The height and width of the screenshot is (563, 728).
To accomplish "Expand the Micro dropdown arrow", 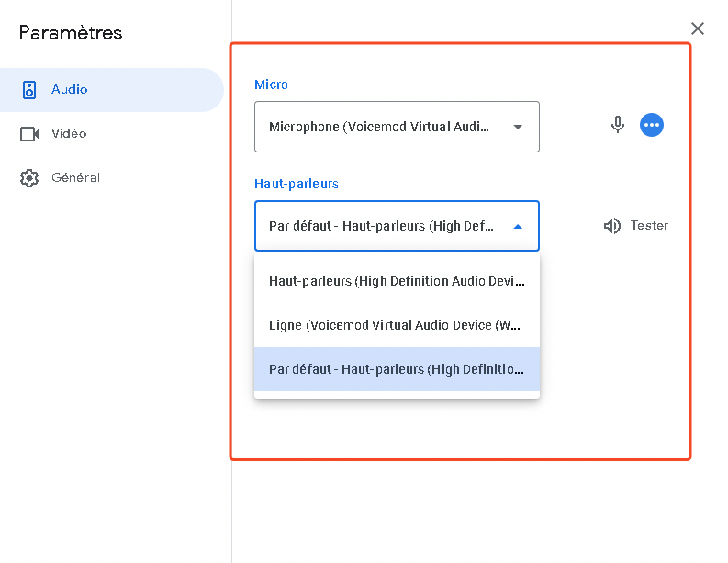I will (517, 127).
